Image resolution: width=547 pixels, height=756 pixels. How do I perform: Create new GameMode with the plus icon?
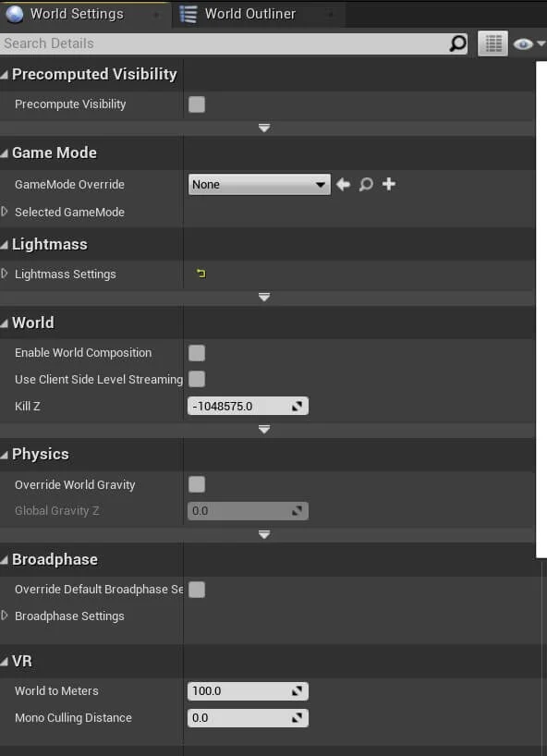pos(388,184)
